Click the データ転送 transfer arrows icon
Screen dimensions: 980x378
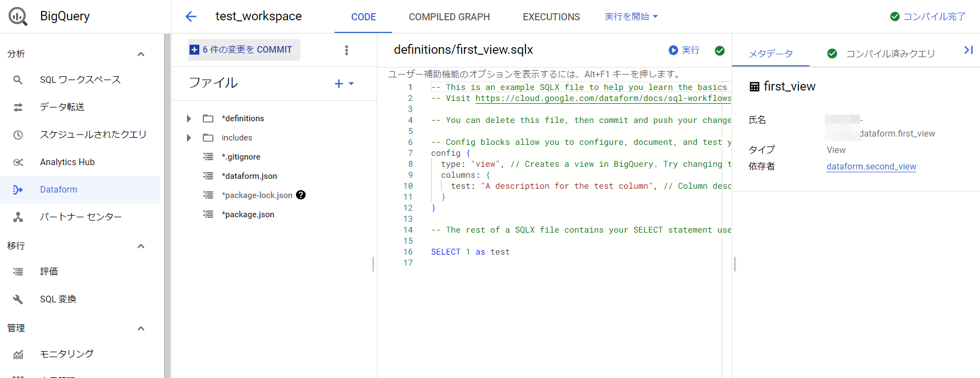coord(18,108)
